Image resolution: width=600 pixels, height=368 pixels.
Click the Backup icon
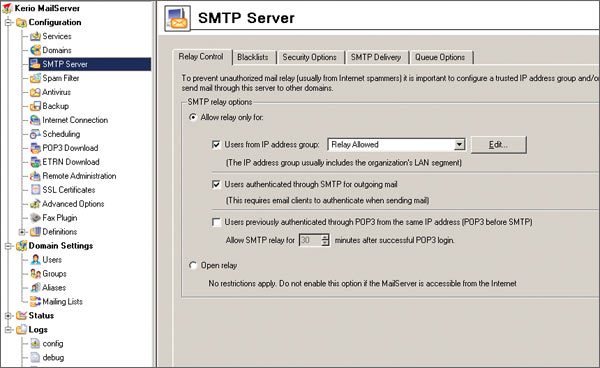35,106
